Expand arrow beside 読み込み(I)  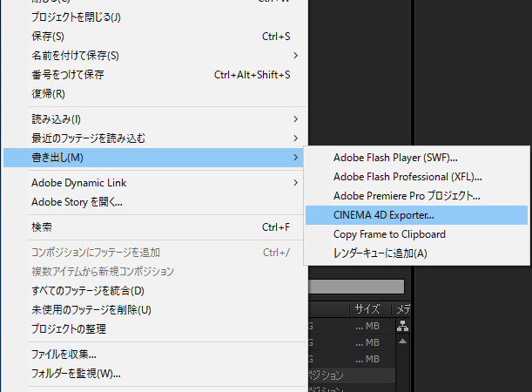tap(295, 119)
